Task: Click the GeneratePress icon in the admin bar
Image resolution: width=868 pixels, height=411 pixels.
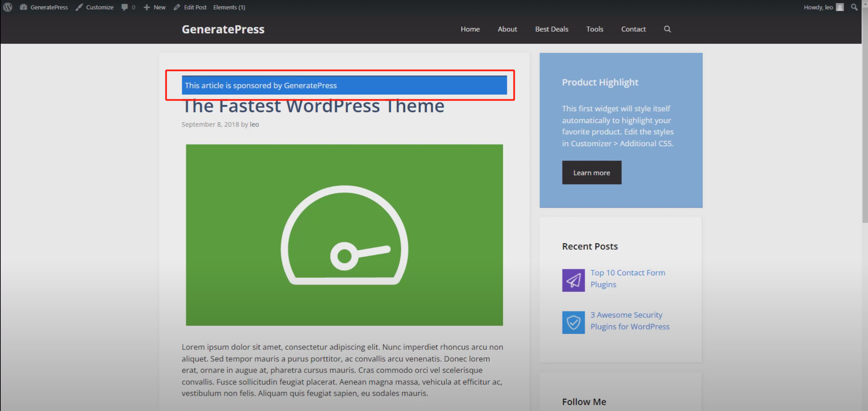Action: click(23, 7)
